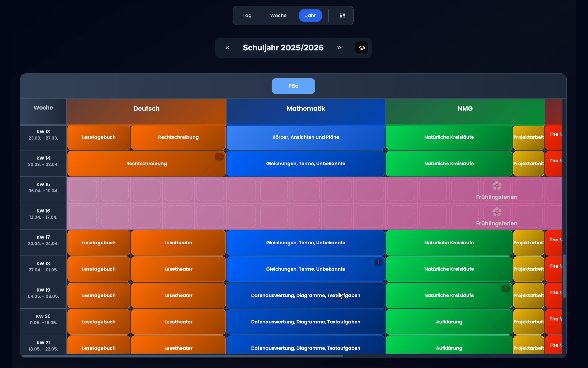Open KW 14 Projektarbeit block
Image resolution: width=588 pixels, height=368 pixels.
(529, 163)
